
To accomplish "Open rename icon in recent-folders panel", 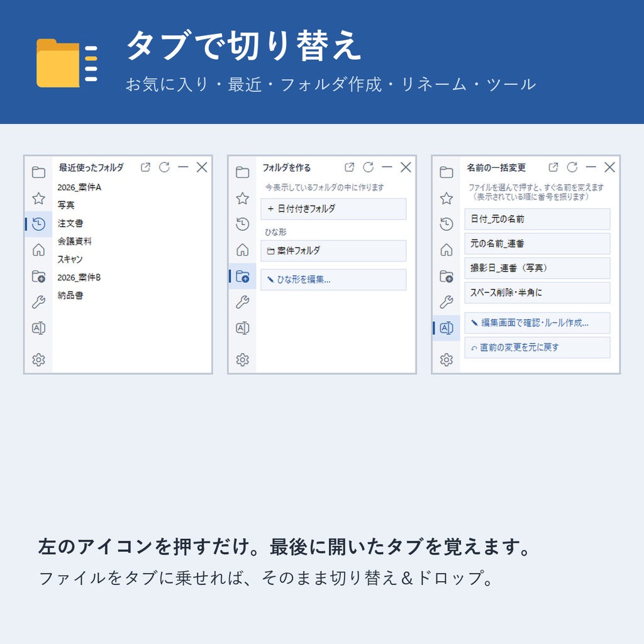I will (38, 328).
